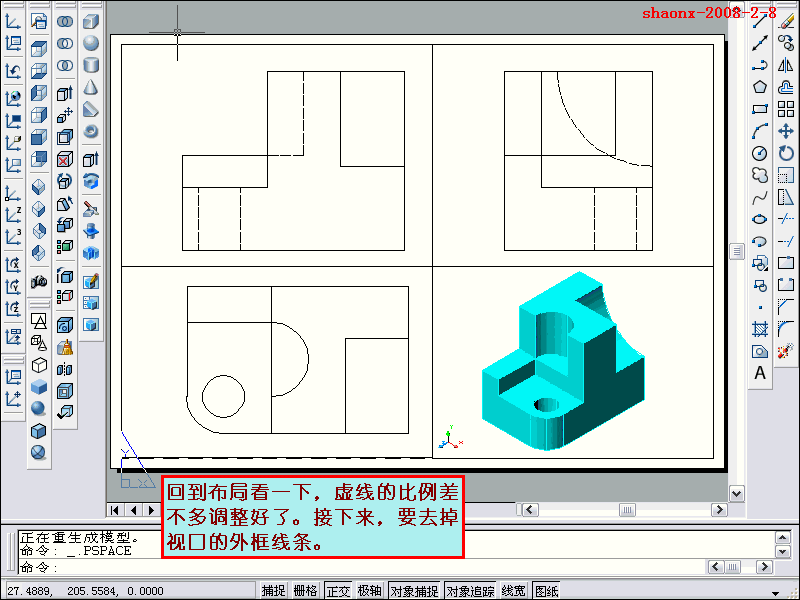The height and width of the screenshot is (600, 800).
Task: Select the Rotate modify tool
Action: 786,153
